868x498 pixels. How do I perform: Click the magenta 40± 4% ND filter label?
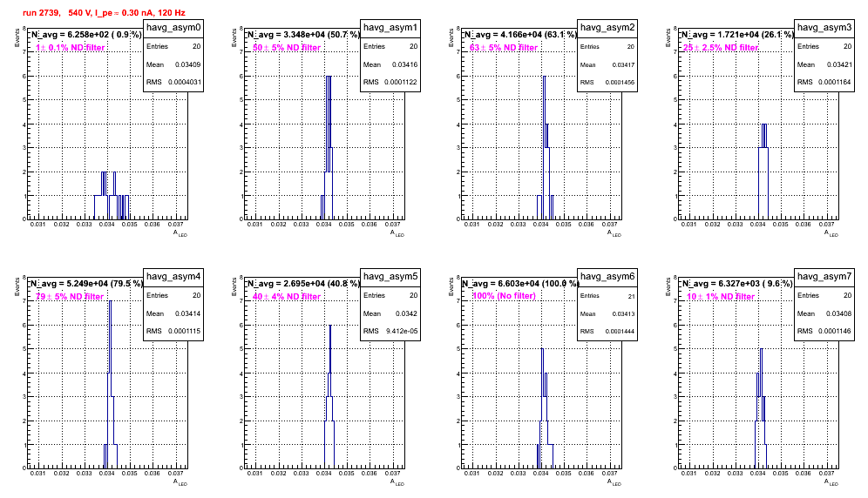pyautogui.click(x=287, y=297)
